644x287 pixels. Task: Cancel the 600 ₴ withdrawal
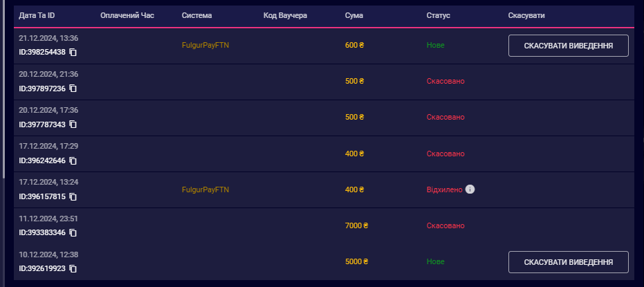568,46
